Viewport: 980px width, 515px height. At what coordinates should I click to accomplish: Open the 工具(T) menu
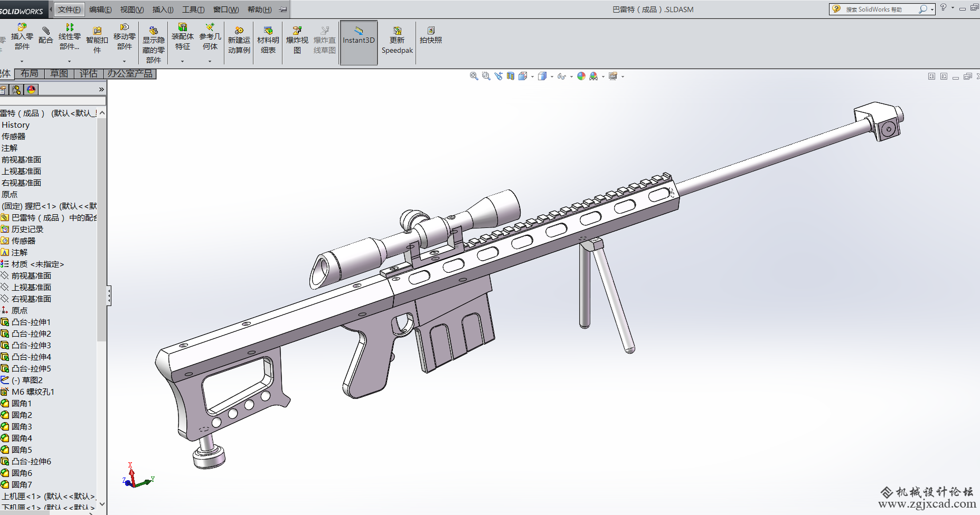[193, 9]
